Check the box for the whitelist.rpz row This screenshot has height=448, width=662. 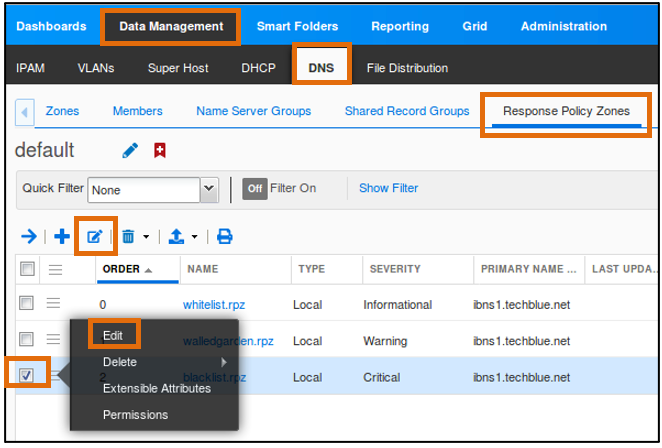pos(26,303)
